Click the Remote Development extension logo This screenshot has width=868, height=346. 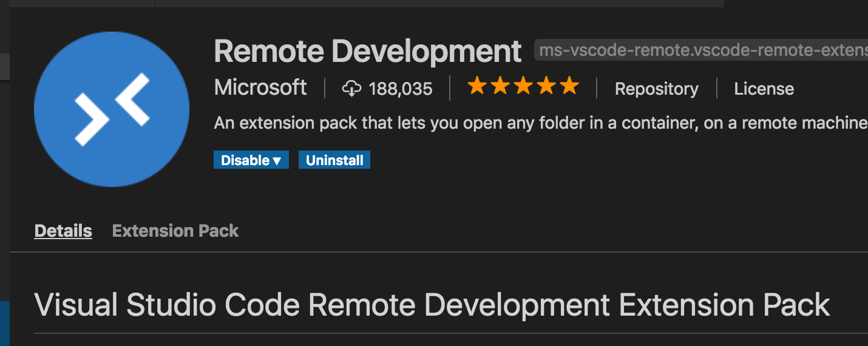pos(112,109)
